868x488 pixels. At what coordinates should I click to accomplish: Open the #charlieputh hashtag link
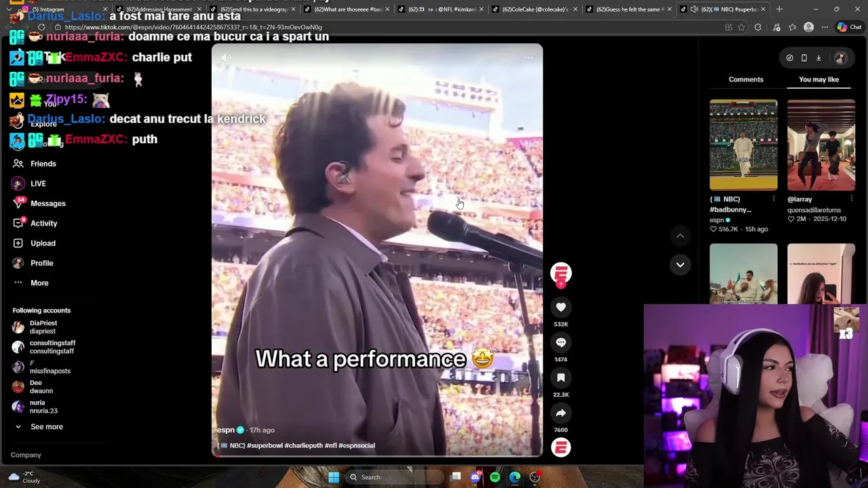[x=303, y=446]
